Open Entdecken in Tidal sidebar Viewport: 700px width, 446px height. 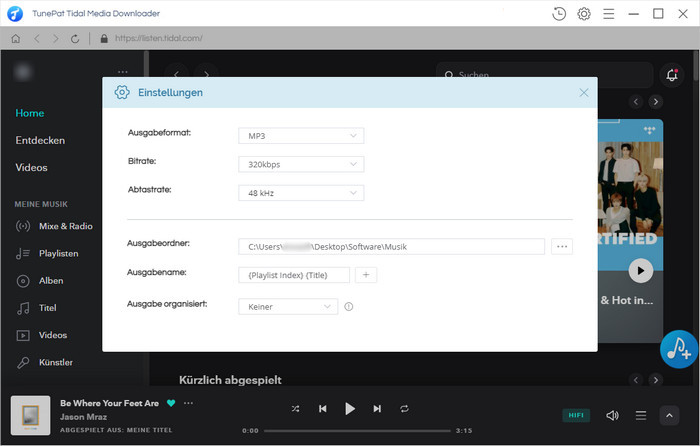40,140
